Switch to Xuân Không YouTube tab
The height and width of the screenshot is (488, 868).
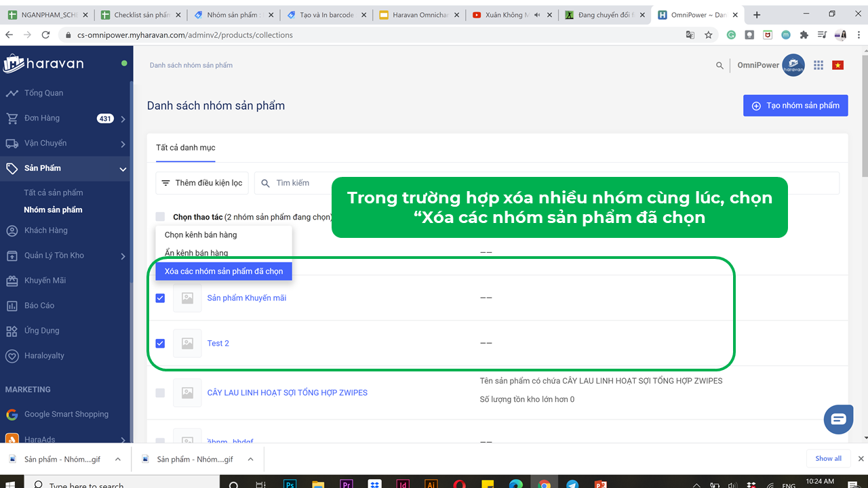pyautogui.click(x=511, y=15)
